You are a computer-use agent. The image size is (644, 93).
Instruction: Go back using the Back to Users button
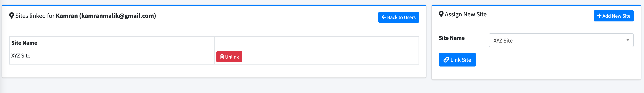(x=398, y=17)
